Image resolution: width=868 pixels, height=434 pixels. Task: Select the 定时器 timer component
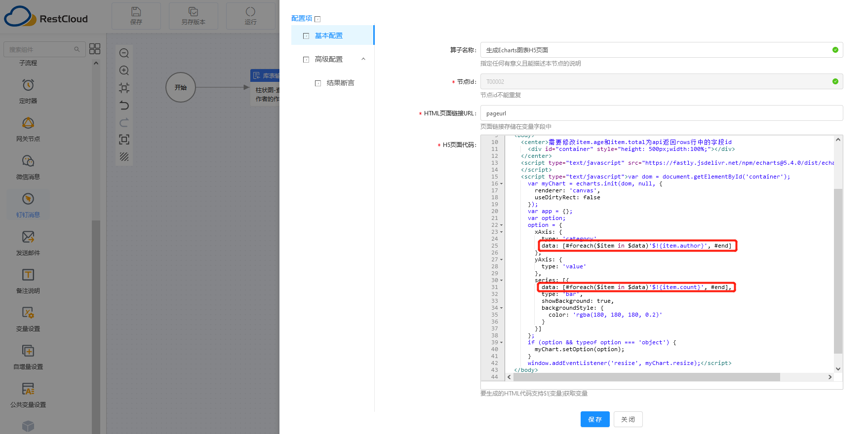pos(28,91)
